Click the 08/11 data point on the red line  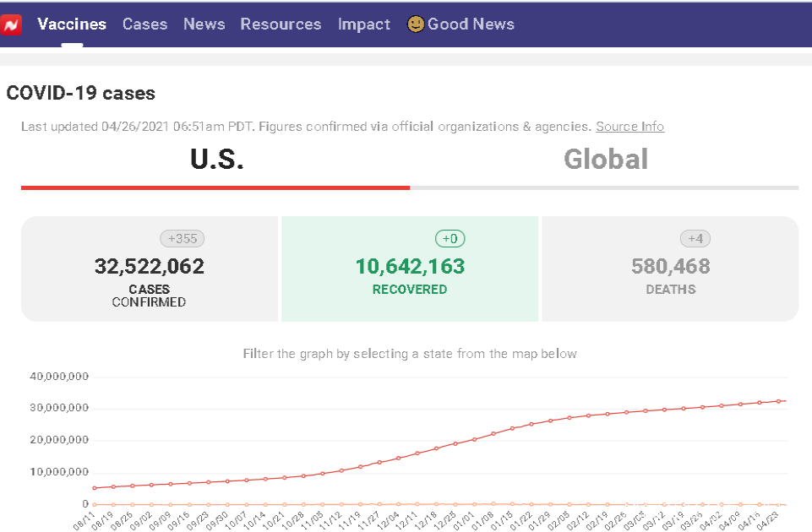tap(94, 488)
